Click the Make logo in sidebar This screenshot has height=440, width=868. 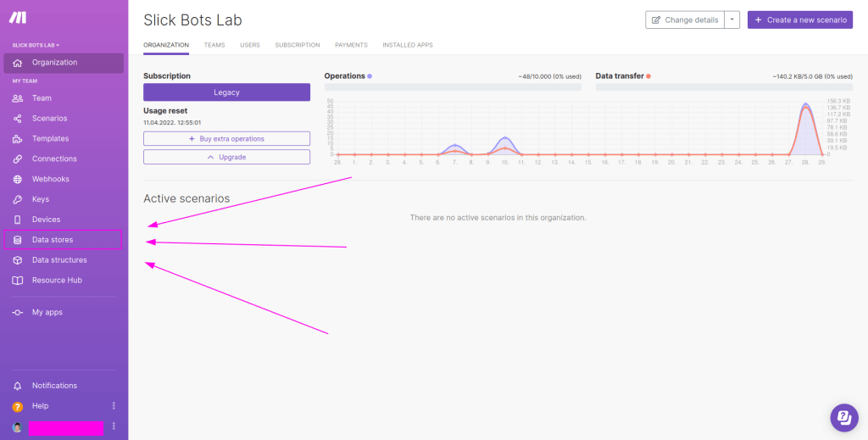[17, 17]
